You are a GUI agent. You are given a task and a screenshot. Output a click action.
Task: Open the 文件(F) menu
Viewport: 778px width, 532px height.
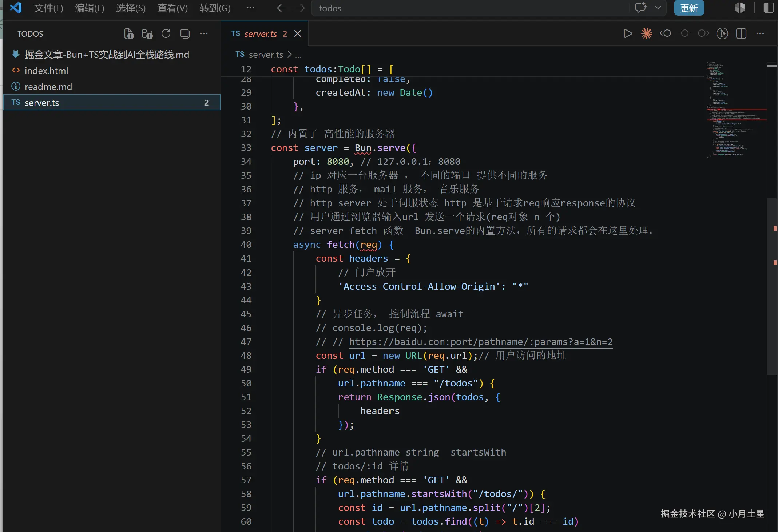click(x=49, y=8)
